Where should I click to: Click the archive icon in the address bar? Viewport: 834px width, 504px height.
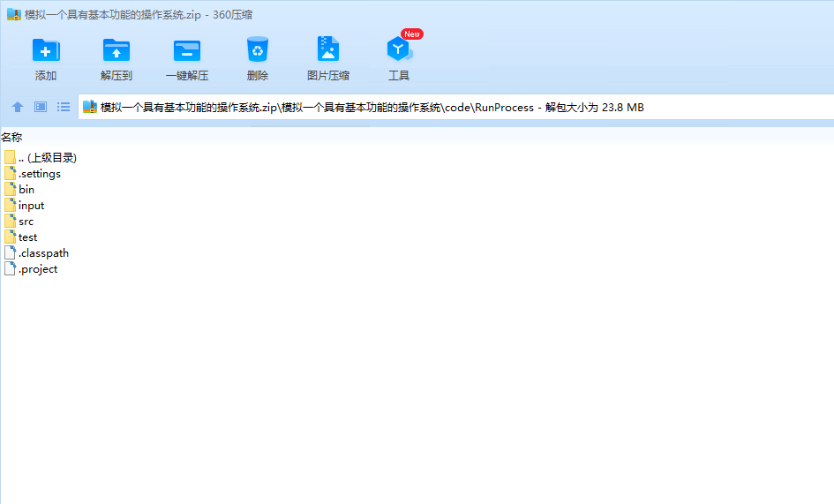pos(90,107)
